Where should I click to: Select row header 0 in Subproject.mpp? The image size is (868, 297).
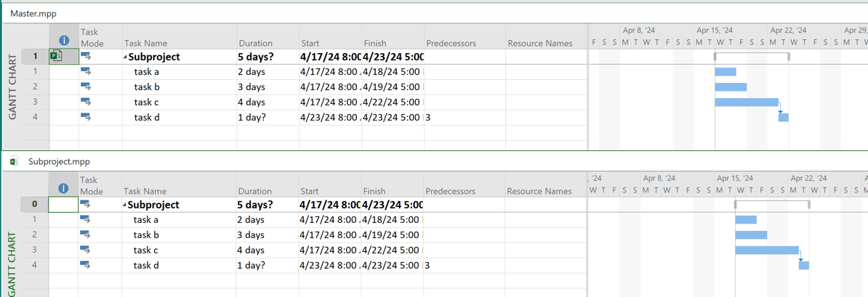(35, 205)
